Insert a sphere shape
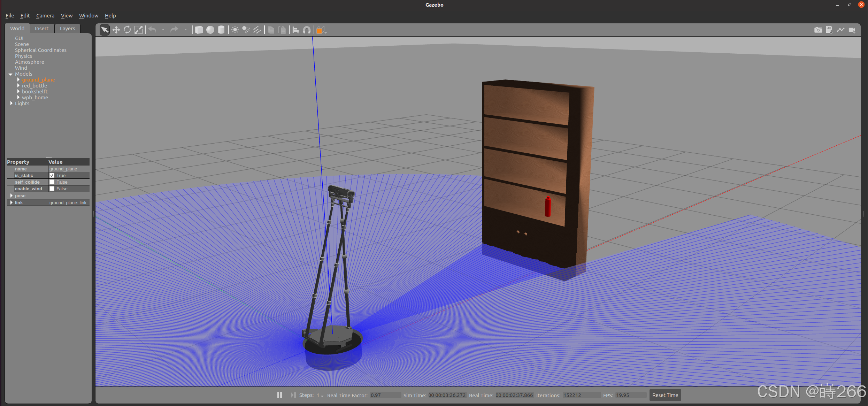Screen dimensions: 868x406 click(210, 30)
